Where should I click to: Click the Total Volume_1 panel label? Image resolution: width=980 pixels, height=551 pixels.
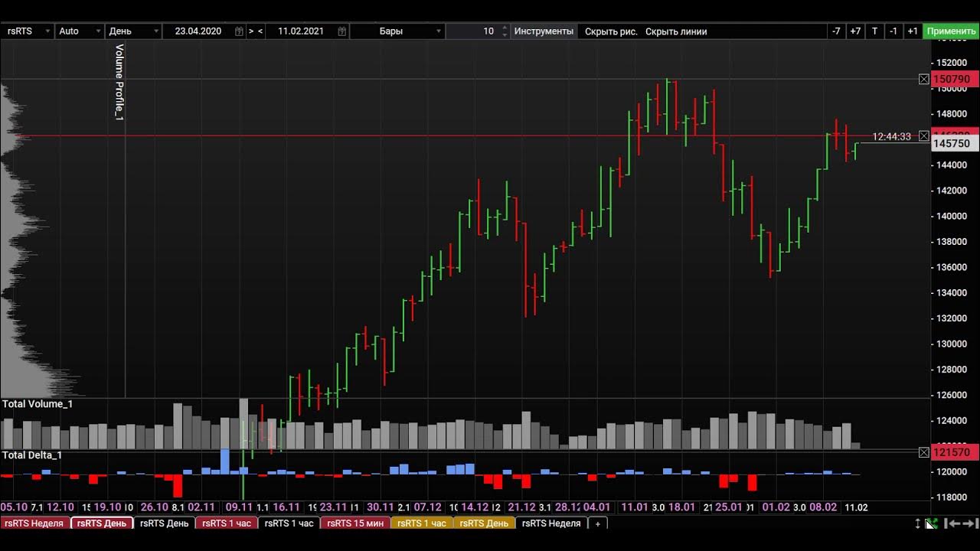click(x=38, y=404)
